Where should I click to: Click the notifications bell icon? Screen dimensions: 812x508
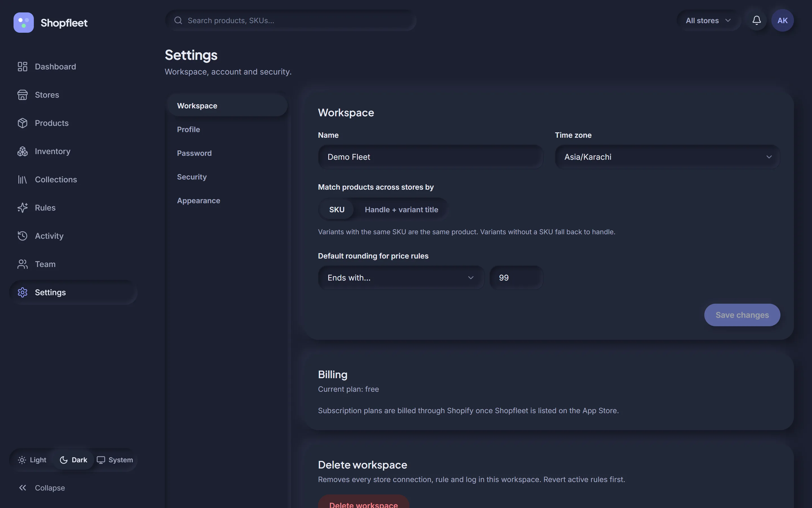(756, 21)
